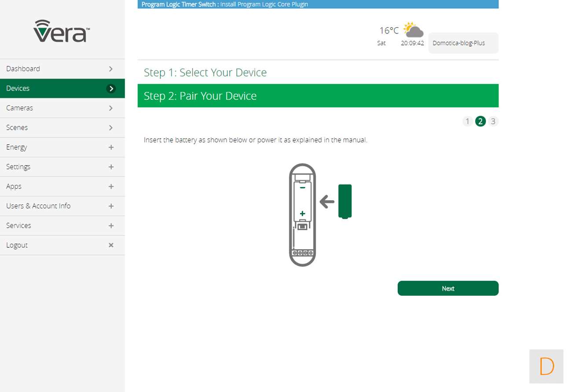
Task: Expand the Settings menu plus sign
Action: click(x=111, y=167)
